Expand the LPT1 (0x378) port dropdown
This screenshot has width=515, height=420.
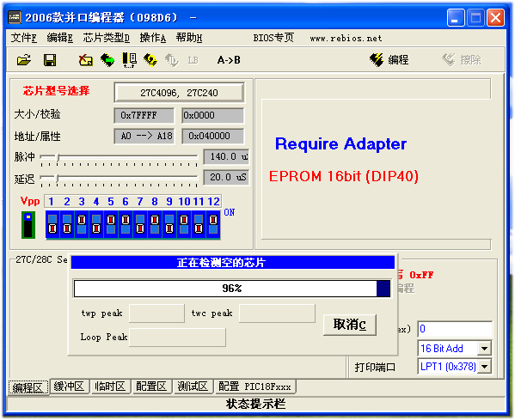coord(484,367)
